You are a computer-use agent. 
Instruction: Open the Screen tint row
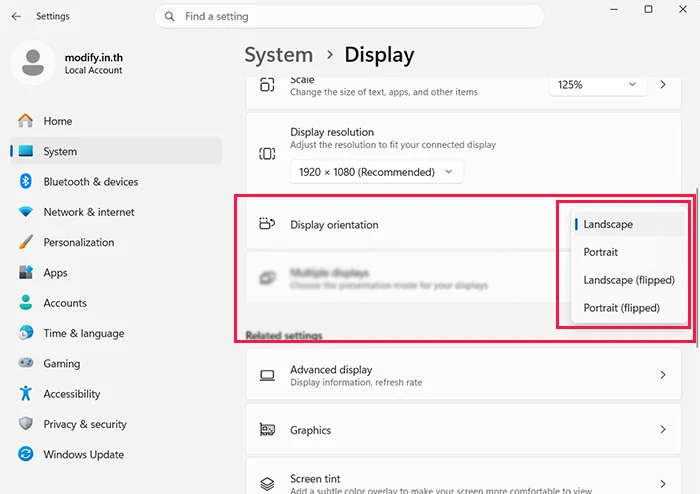(x=463, y=476)
